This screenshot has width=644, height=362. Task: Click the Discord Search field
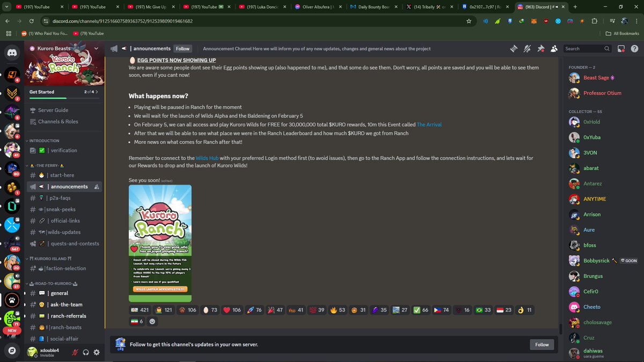(588, 48)
